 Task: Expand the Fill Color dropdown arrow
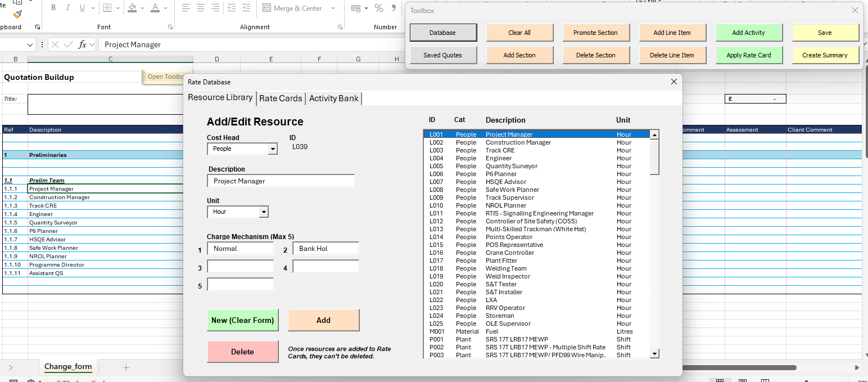(142, 8)
